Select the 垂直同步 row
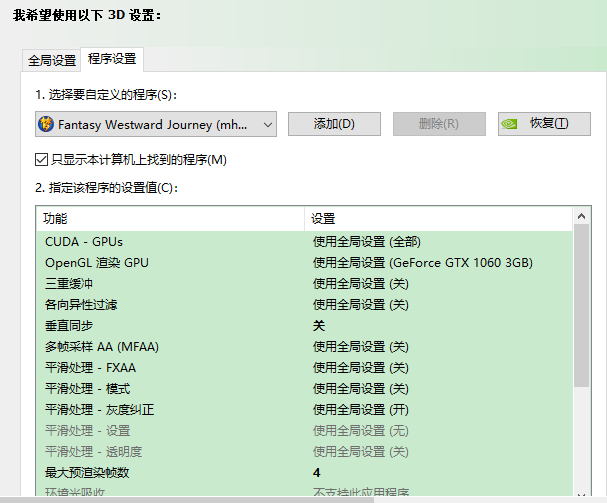This screenshot has width=607, height=503. click(304, 326)
